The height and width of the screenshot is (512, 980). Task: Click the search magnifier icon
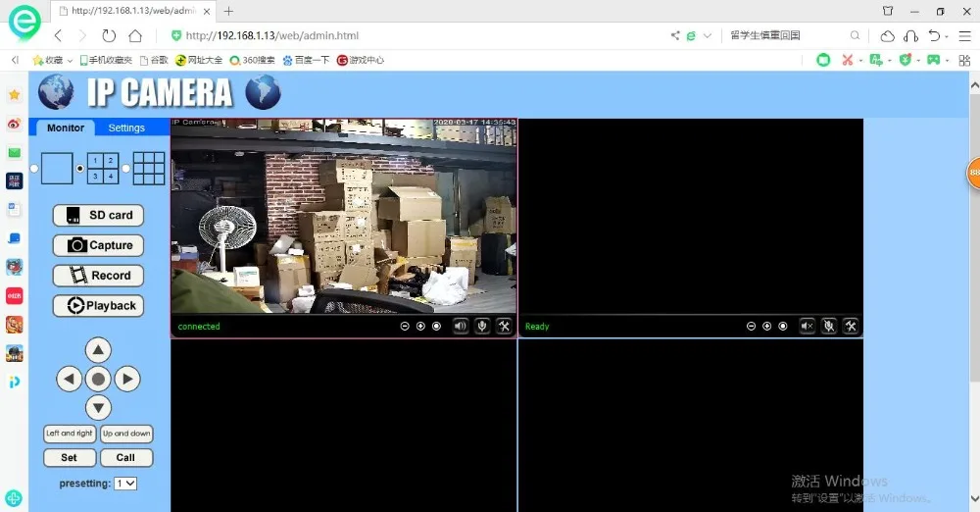point(855,35)
